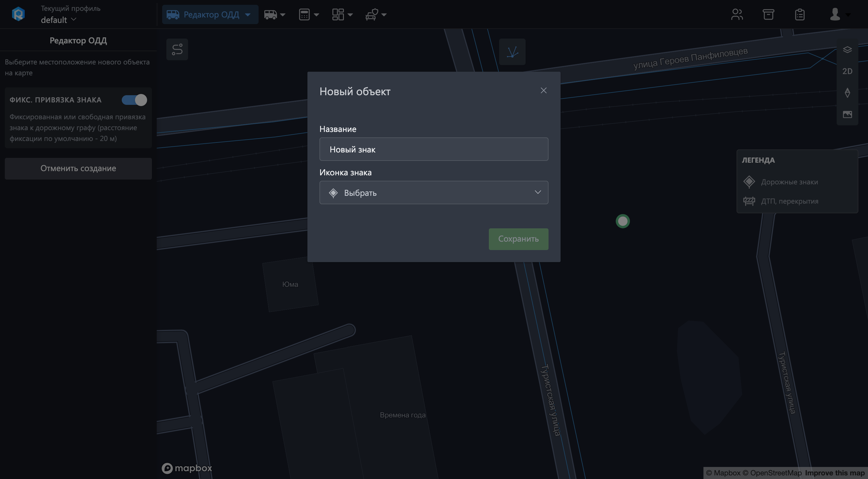Click the ЛЕГЕНДА panel heading
868x479 pixels.
click(x=758, y=160)
